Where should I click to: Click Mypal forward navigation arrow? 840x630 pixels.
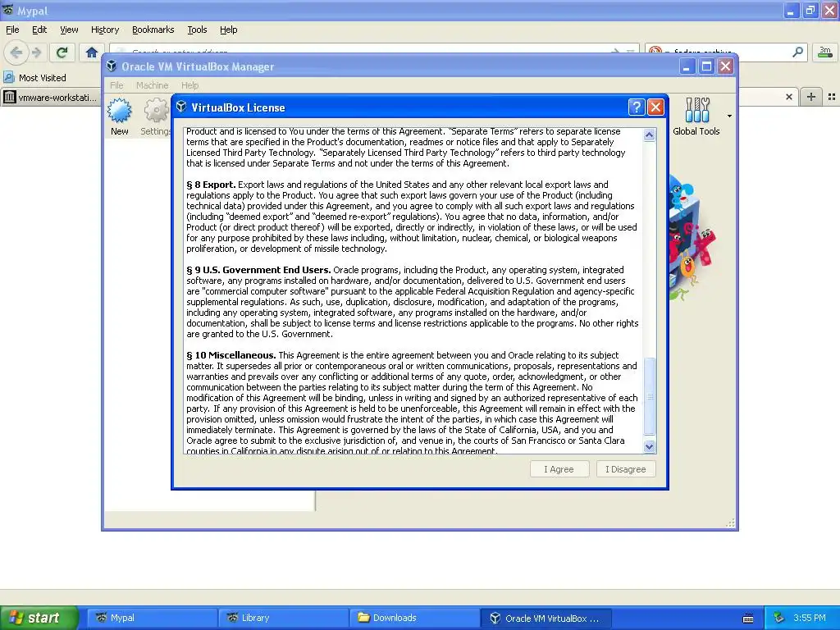(x=36, y=52)
